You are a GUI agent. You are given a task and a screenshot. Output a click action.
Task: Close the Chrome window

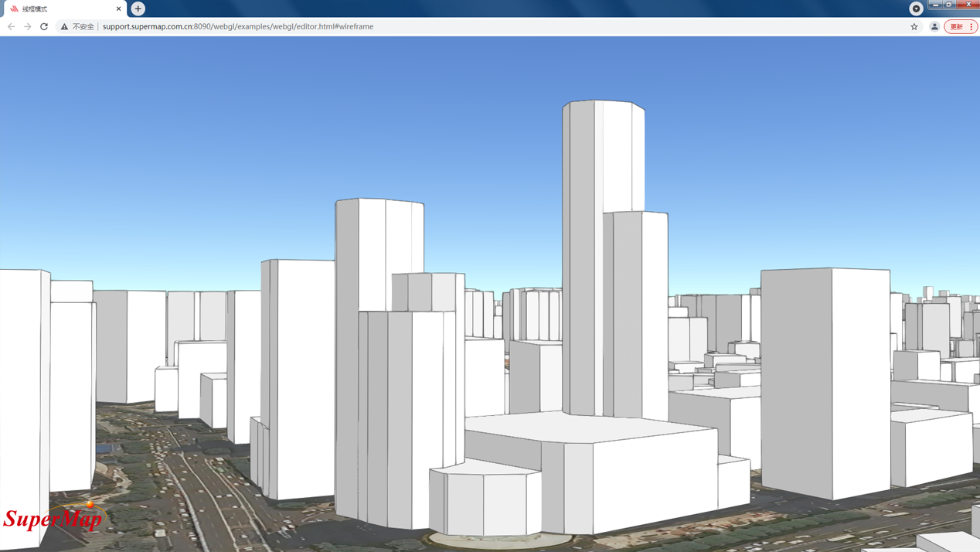(968, 5)
